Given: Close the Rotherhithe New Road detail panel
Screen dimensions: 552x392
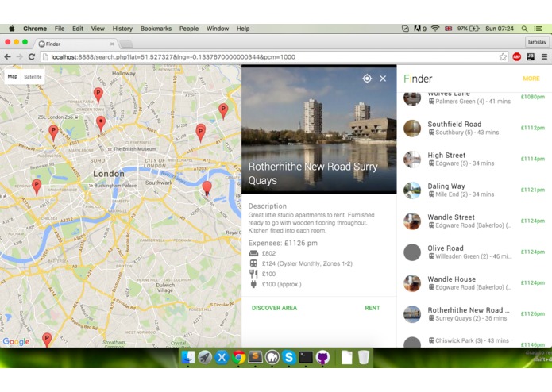Looking at the screenshot, I should click(383, 79).
